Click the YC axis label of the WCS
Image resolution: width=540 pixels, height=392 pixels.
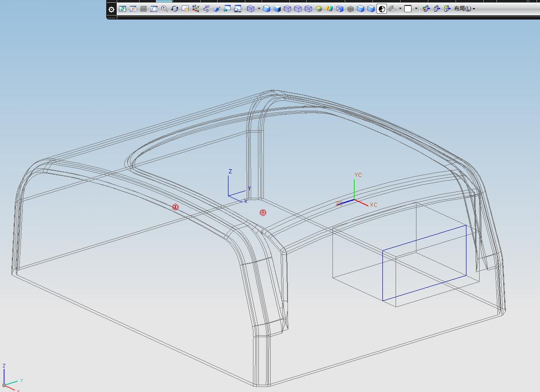point(358,175)
